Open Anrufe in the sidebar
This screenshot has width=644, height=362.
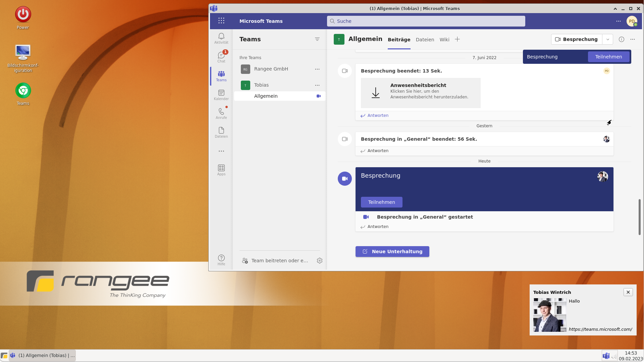point(221,114)
